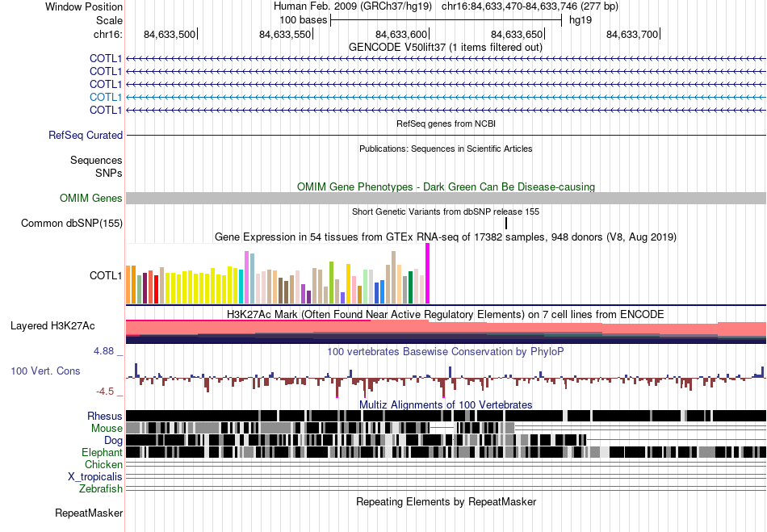
Task: Click 'Publications: Sequences in Scientific Articles' title
Action: click(446, 149)
